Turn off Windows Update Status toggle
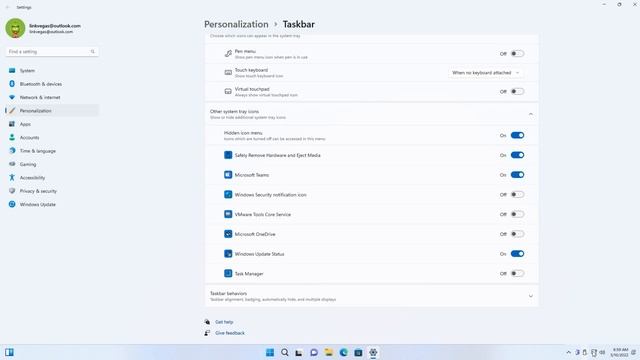 [517, 253]
